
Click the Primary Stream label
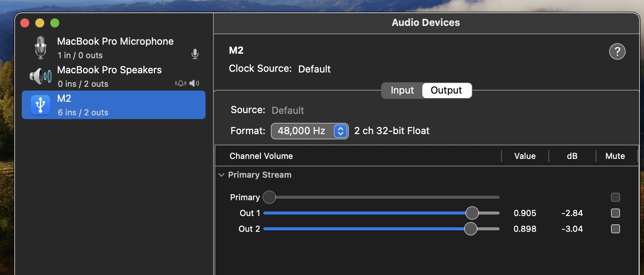[x=260, y=175]
